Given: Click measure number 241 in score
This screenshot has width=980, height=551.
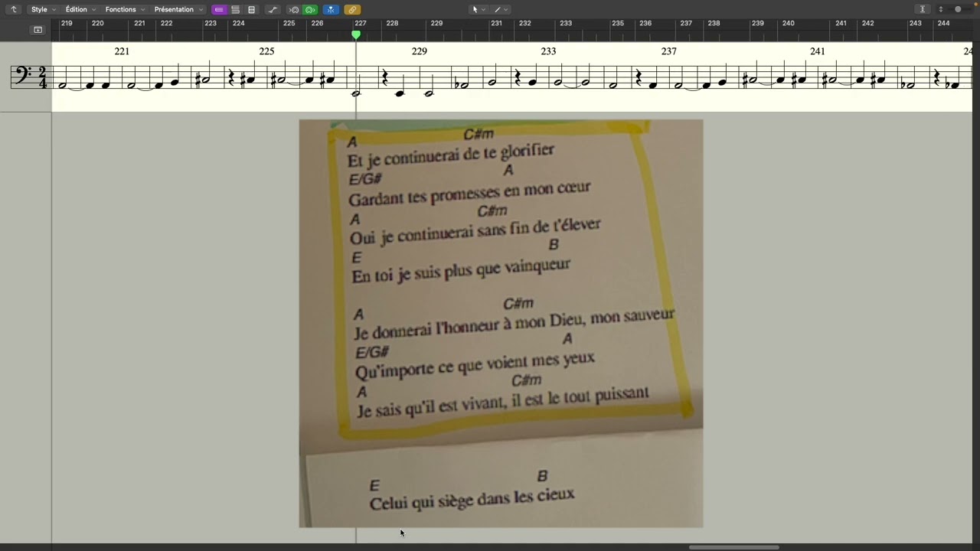Looking at the screenshot, I should 818,51.
